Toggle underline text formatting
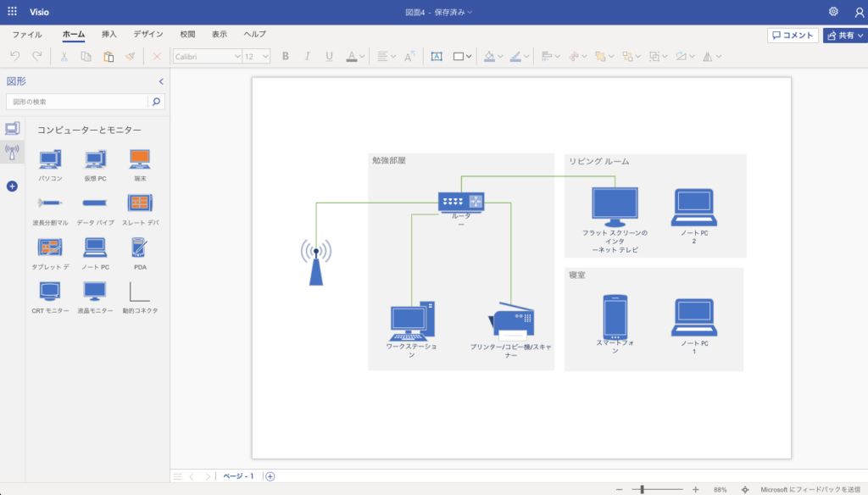 pos(329,57)
